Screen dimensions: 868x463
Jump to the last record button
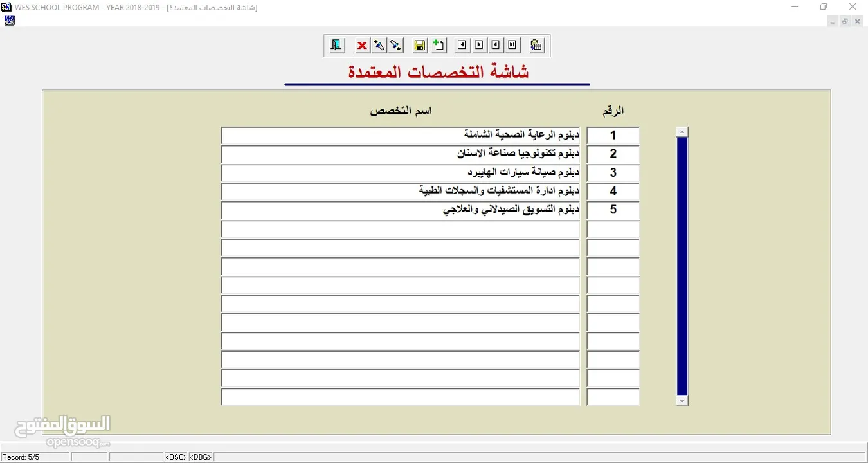(x=512, y=45)
